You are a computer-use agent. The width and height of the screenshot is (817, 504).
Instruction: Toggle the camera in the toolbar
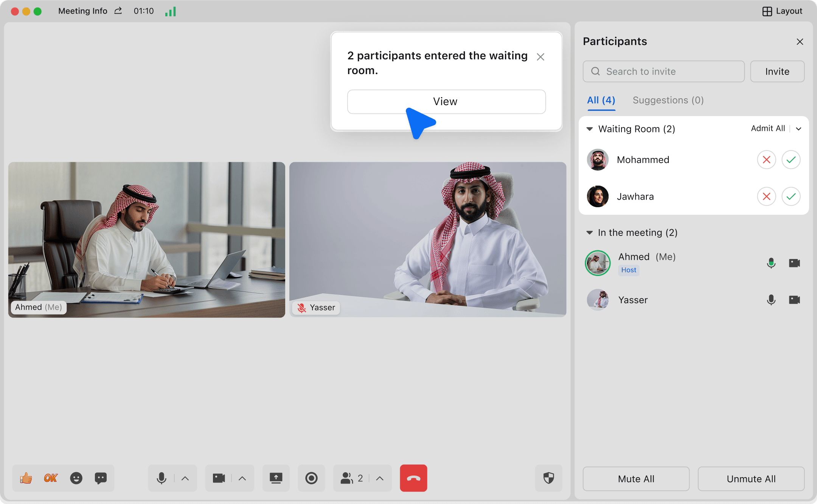[219, 478]
